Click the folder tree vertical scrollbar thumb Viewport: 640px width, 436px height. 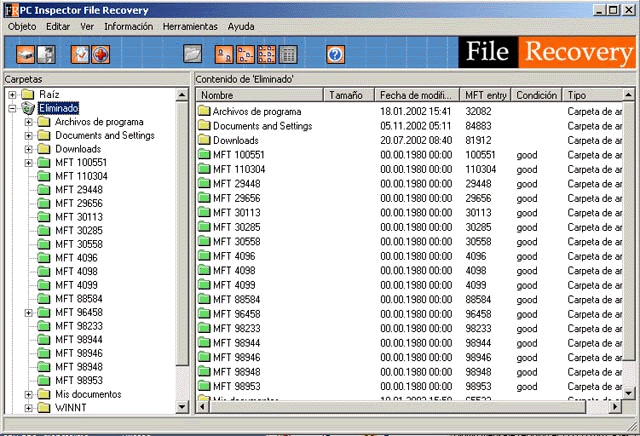tap(182, 233)
